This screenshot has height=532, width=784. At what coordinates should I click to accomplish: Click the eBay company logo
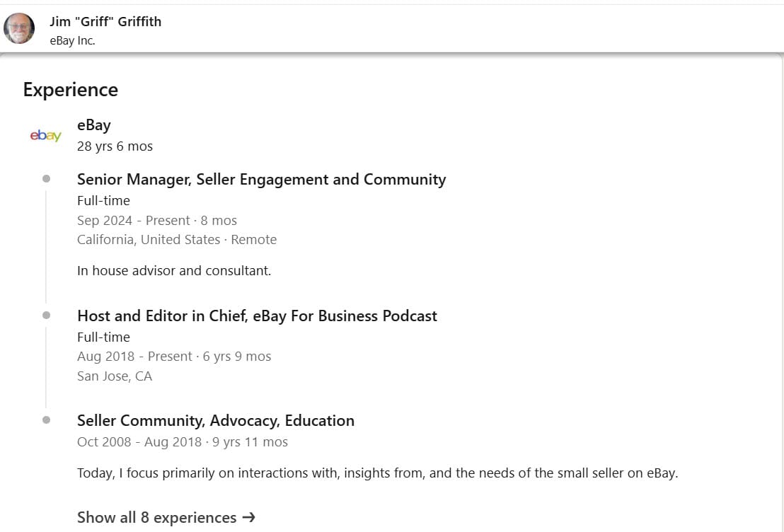(x=46, y=136)
